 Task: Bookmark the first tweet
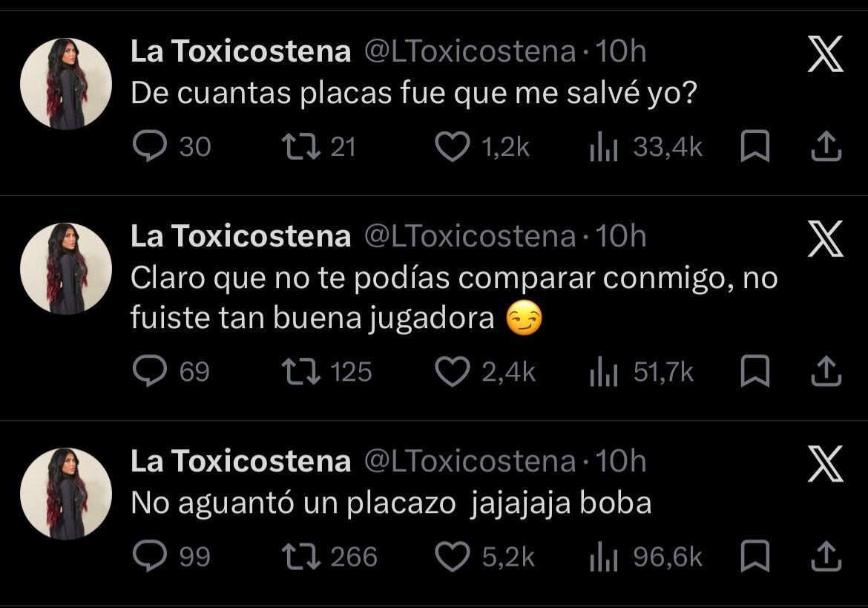coord(756,146)
